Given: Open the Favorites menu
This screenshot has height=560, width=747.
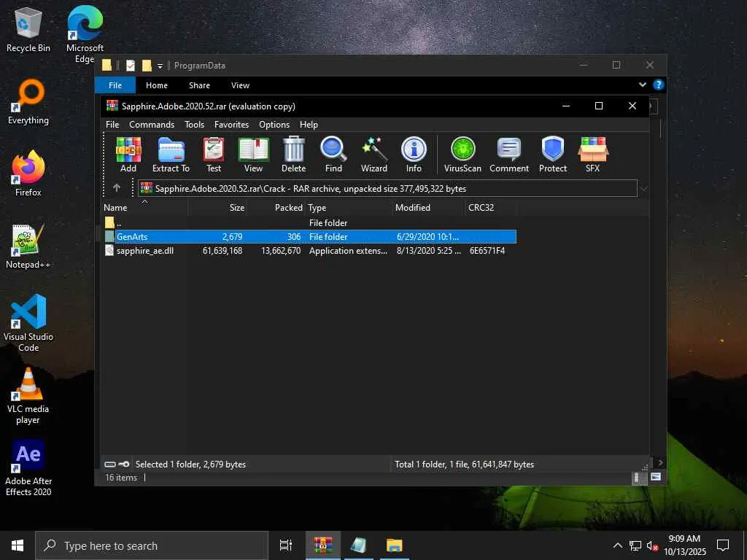Looking at the screenshot, I should pos(231,124).
